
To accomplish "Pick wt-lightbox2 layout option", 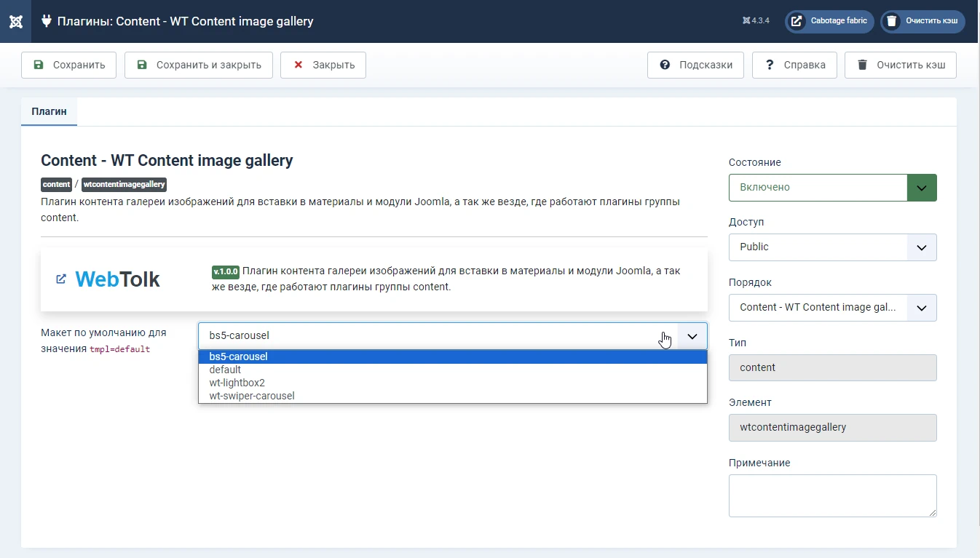I will (x=232, y=383).
